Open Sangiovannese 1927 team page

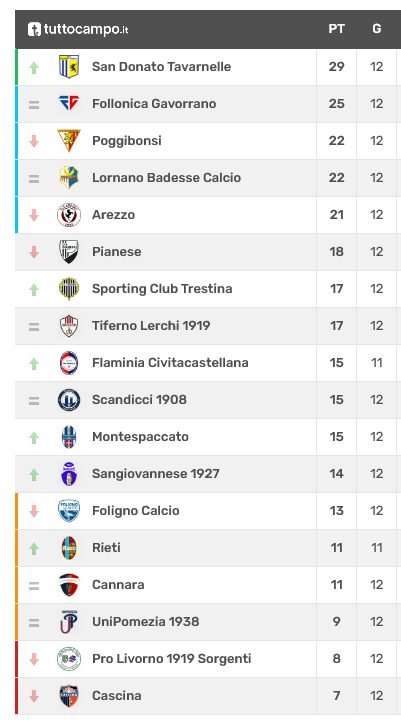tap(156, 474)
